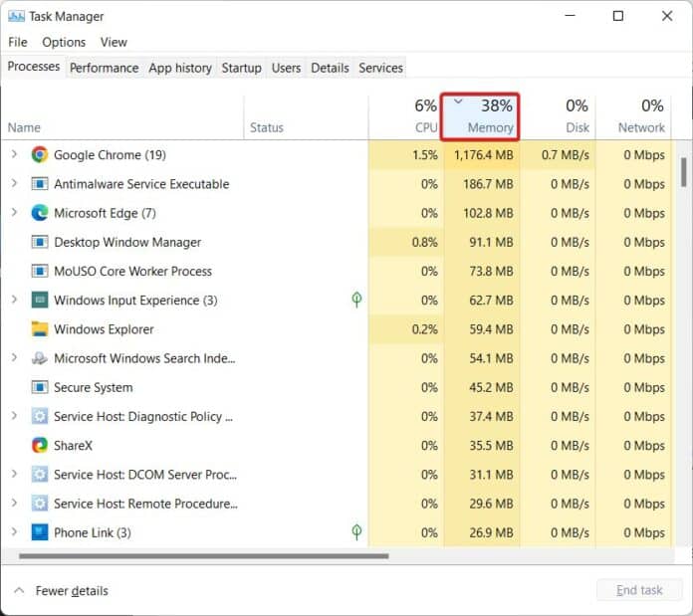This screenshot has width=693, height=616.
Task: Switch to the Startup tab
Action: [x=241, y=68]
